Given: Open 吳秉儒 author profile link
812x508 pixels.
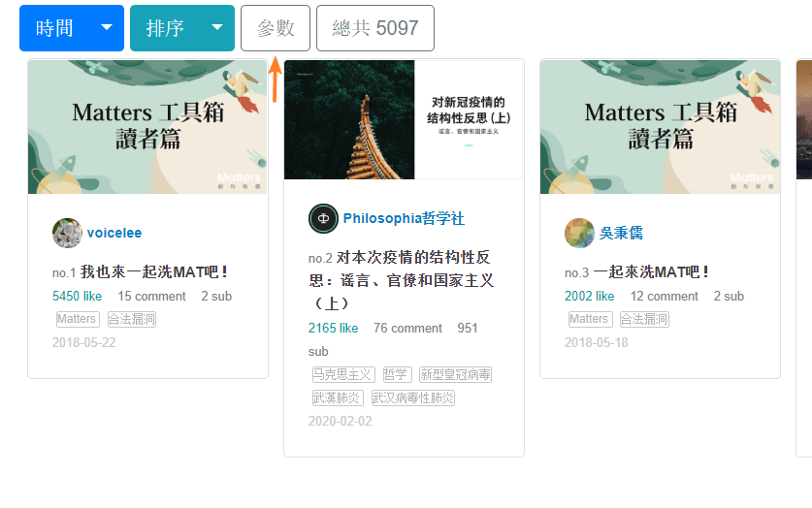Looking at the screenshot, I should pyautogui.click(x=621, y=233).
